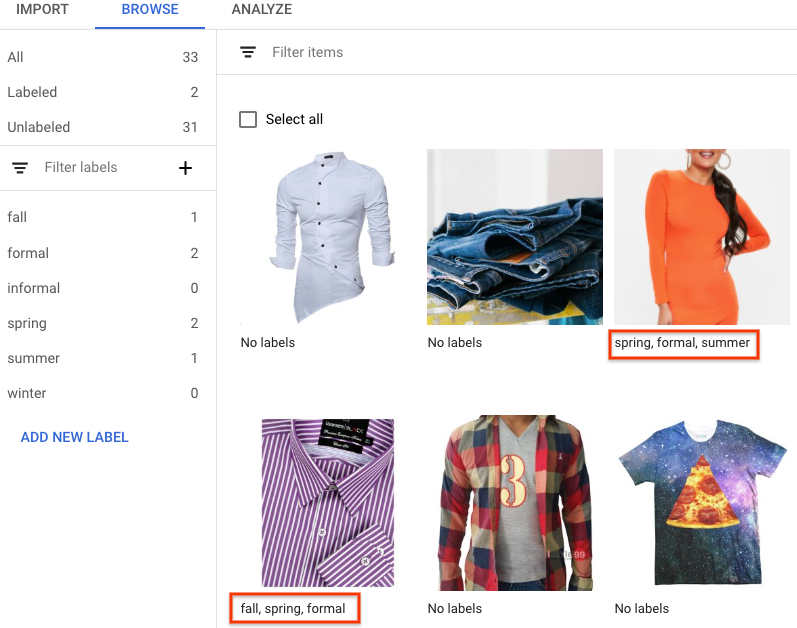Show all 33 items
797x628 pixels.
(x=100, y=57)
